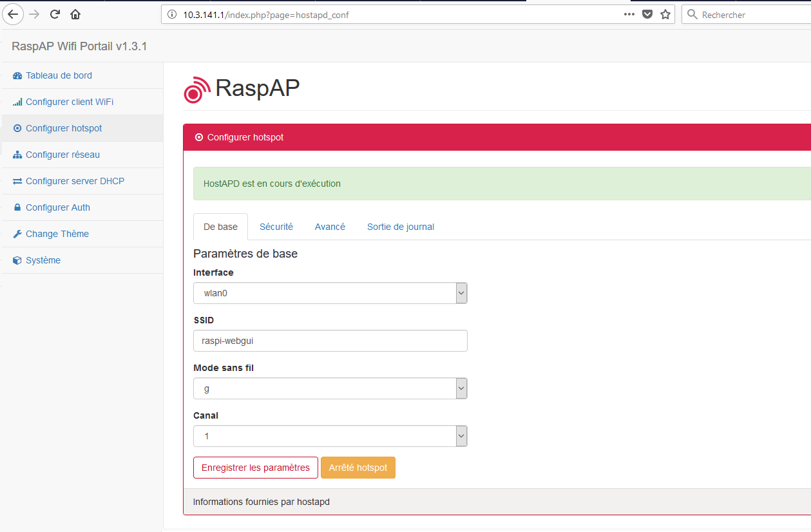Click the wrench icon for theme

tap(17, 234)
